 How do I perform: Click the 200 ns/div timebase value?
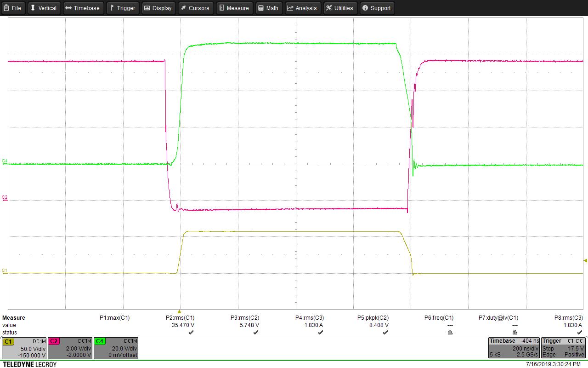(x=526, y=349)
